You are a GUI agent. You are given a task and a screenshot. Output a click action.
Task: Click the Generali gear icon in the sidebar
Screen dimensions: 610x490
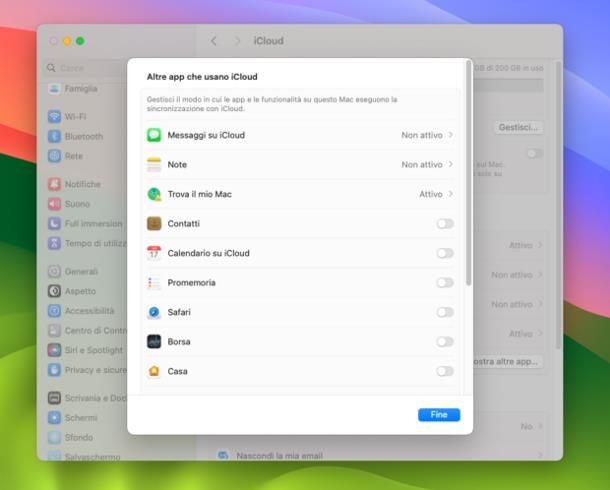click(54, 271)
